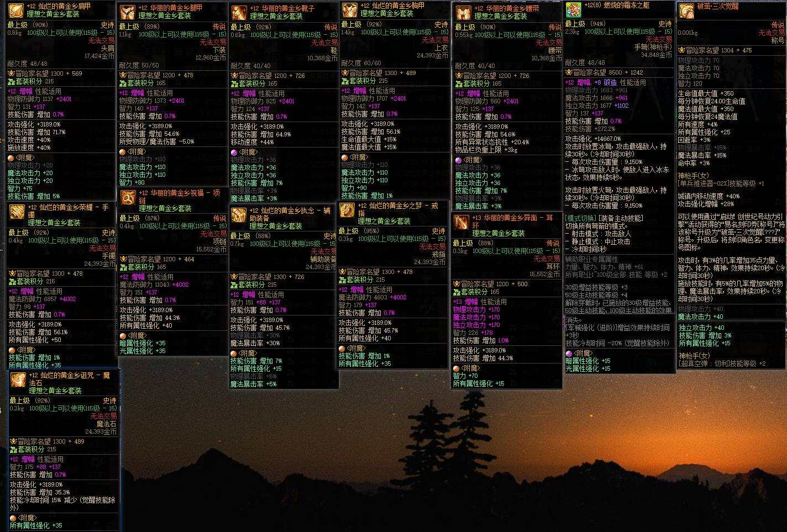Select the title '+12 华丽的黄金乡腿甲'
This screenshot has width=787, height=532.
[x=170, y=8]
